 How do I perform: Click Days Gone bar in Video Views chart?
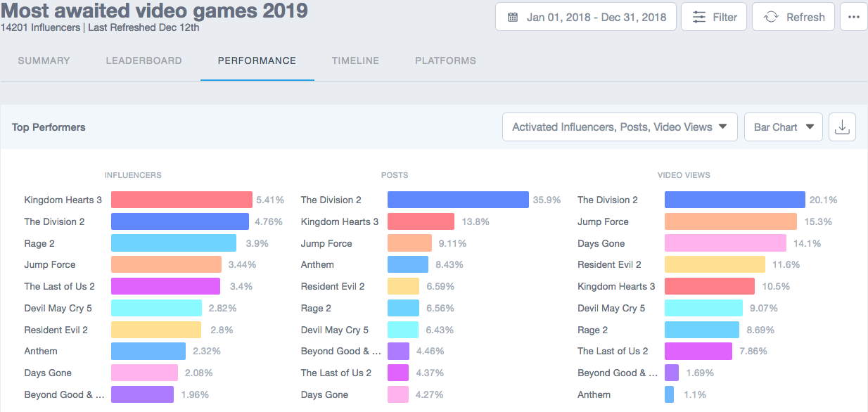point(725,243)
